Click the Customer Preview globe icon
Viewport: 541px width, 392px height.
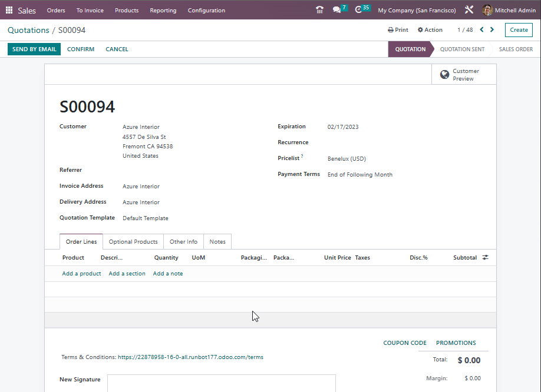click(x=444, y=74)
